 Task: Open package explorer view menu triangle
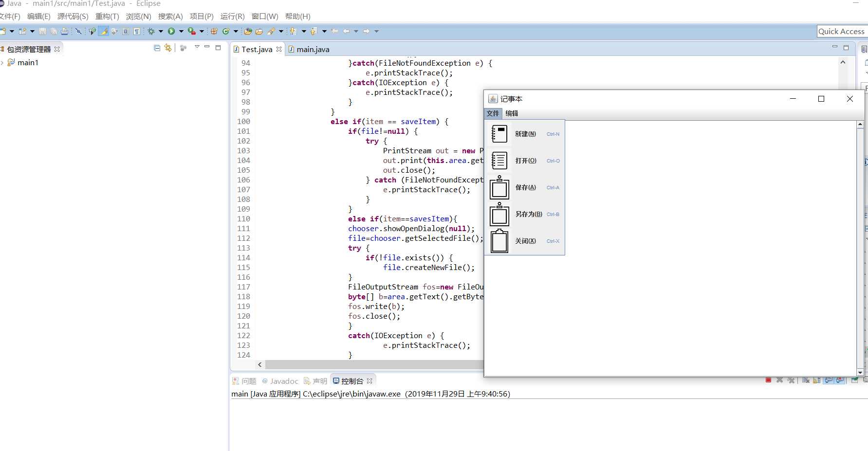(197, 47)
